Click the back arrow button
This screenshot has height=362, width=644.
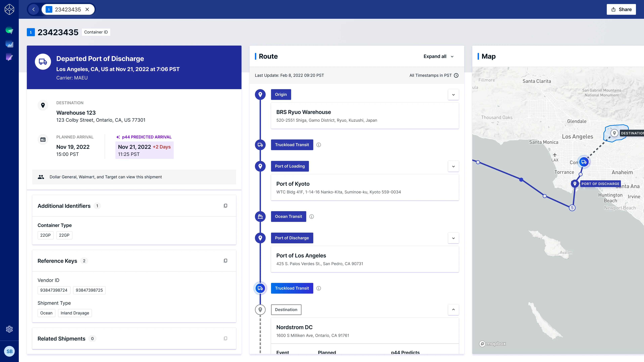pos(34,10)
